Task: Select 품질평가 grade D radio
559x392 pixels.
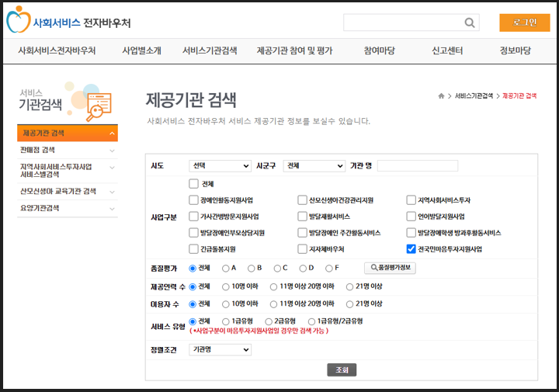Action: point(303,269)
